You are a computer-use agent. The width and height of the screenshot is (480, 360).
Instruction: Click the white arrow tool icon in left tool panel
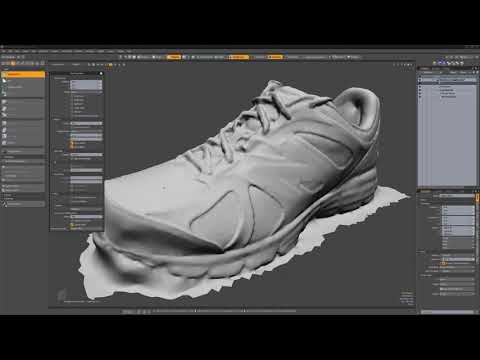pyautogui.click(x=4, y=81)
